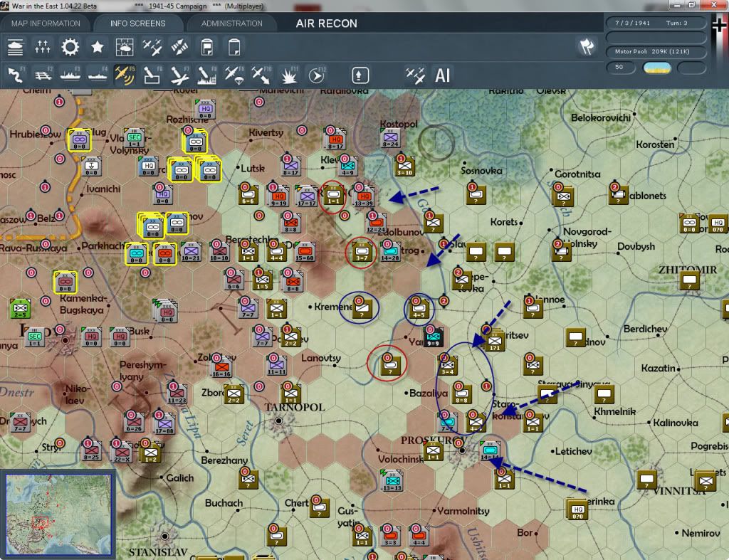
Task: Click the ZHITOMIR city label
Action: coord(687,270)
